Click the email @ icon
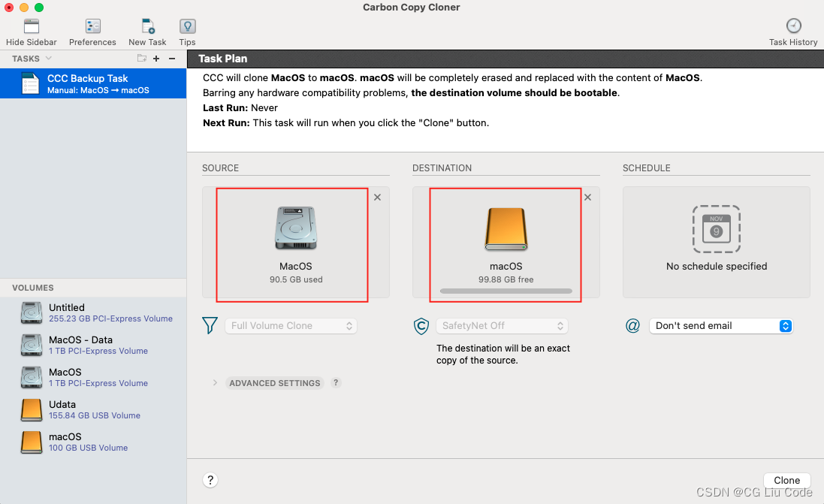 pyautogui.click(x=632, y=326)
